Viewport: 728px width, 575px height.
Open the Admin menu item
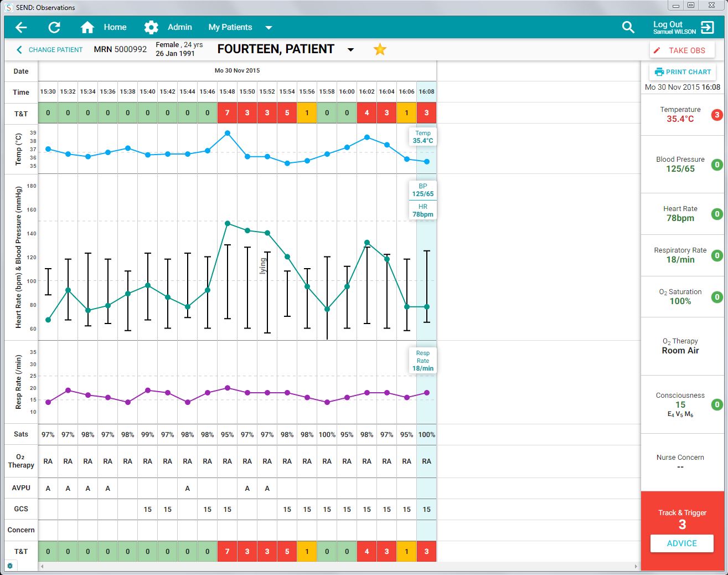[179, 27]
